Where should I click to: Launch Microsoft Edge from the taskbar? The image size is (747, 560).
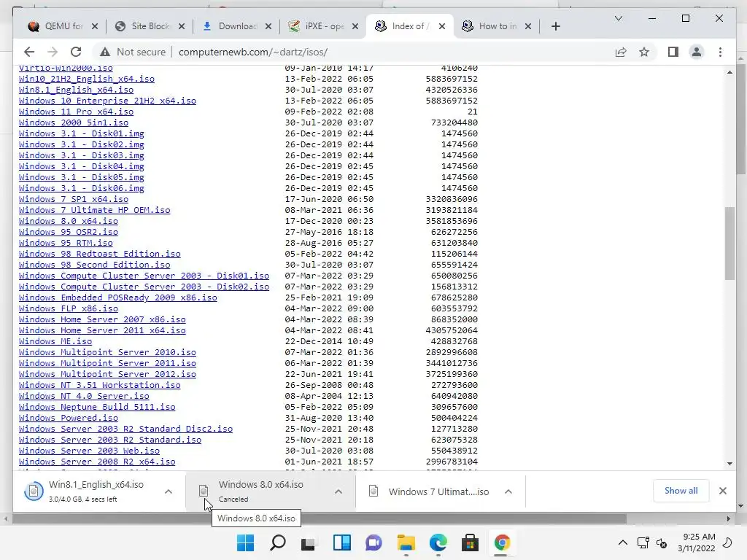[x=438, y=542]
